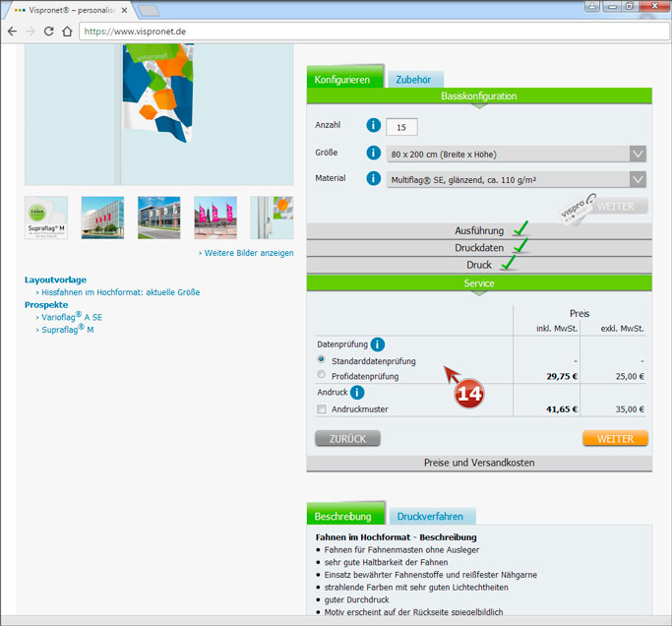The height and width of the screenshot is (626, 672).
Task: Expand Preise und Versandkosten section
Action: pos(479,463)
